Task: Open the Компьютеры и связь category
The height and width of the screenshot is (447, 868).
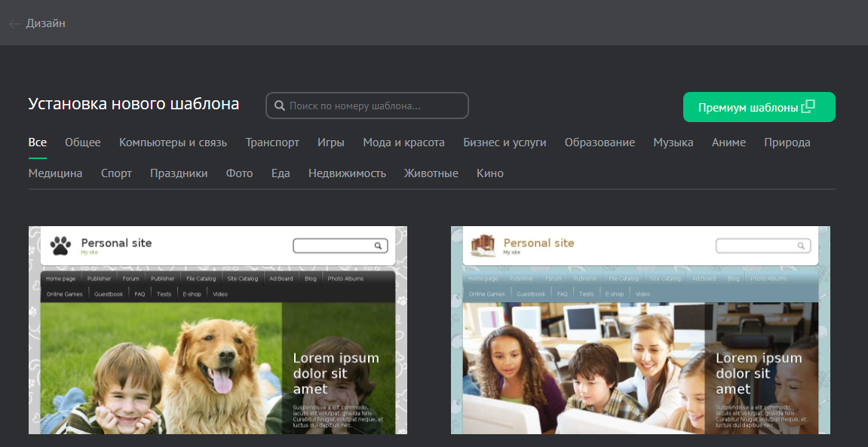Action: click(x=173, y=142)
